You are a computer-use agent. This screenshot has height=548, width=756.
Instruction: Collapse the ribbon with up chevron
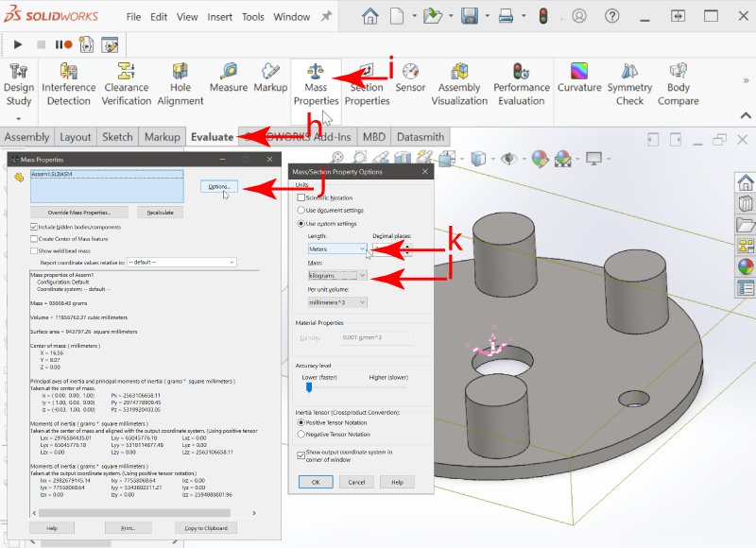[746, 115]
